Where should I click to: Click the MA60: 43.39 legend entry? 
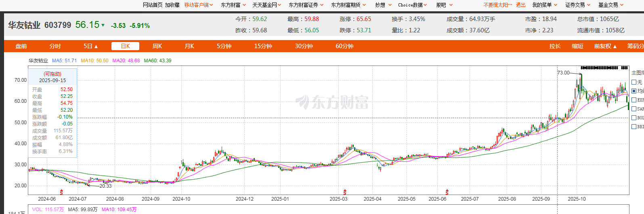coord(157,61)
